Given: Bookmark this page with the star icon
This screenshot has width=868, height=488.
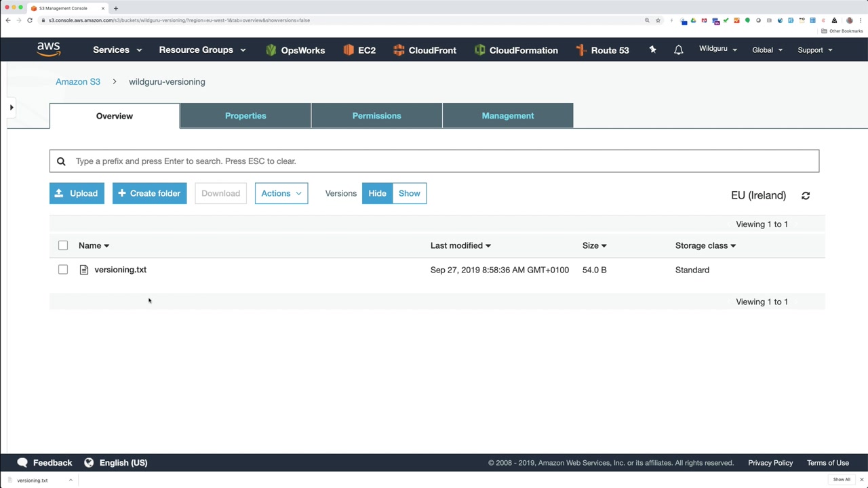Looking at the screenshot, I should (658, 20).
